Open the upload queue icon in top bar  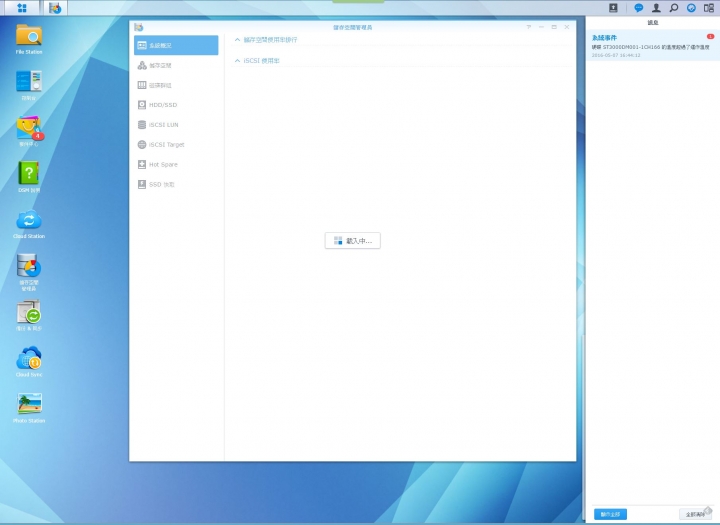613,8
